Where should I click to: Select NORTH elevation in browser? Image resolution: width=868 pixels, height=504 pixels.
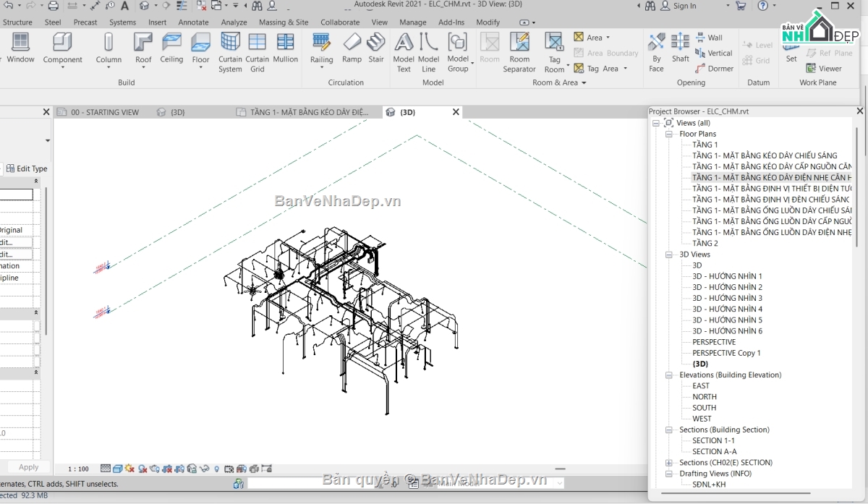click(705, 397)
